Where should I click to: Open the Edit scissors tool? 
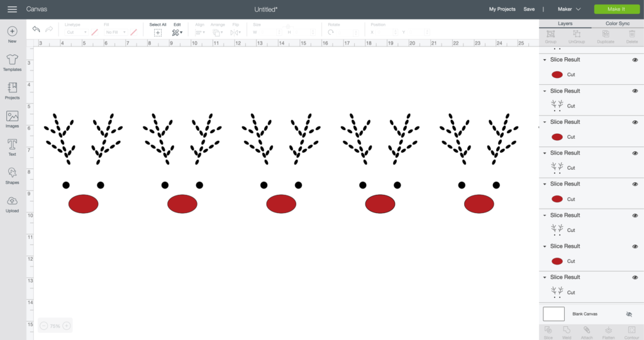pyautogui.click(x=177, y=33)
